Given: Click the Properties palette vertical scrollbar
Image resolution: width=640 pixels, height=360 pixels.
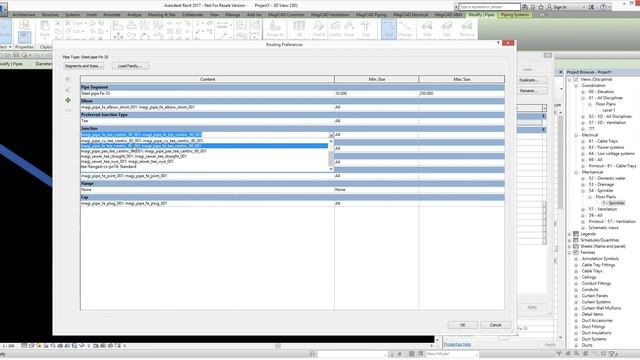Looking at the screenshot, I should click(x=560, y=224).
